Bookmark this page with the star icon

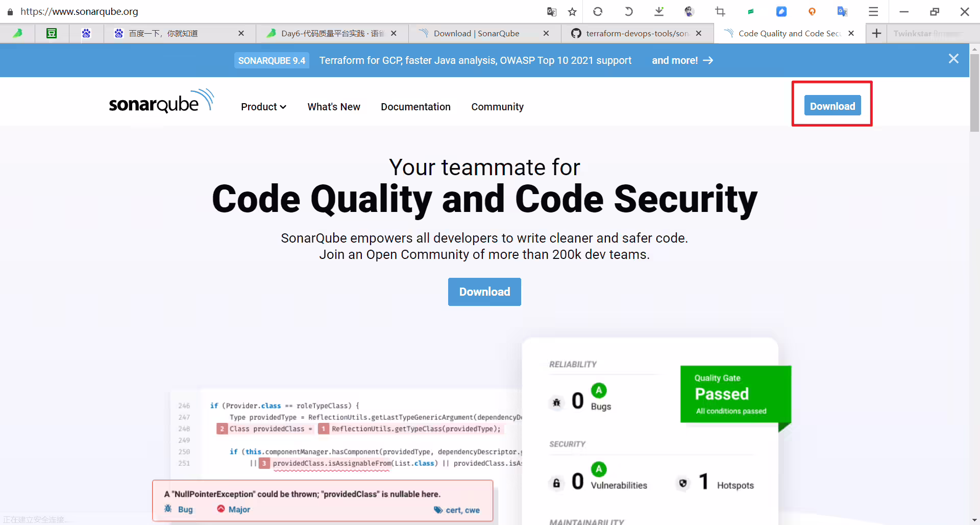point(572,11)
